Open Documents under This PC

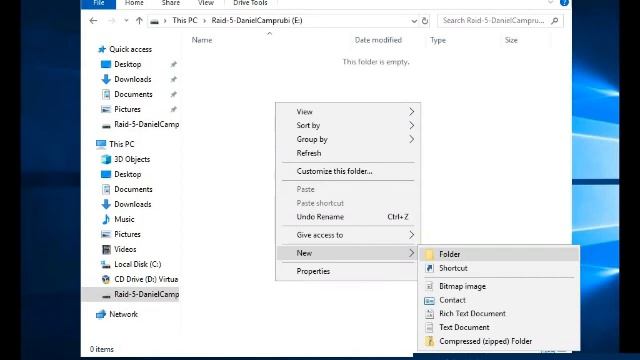coord(133,189)
